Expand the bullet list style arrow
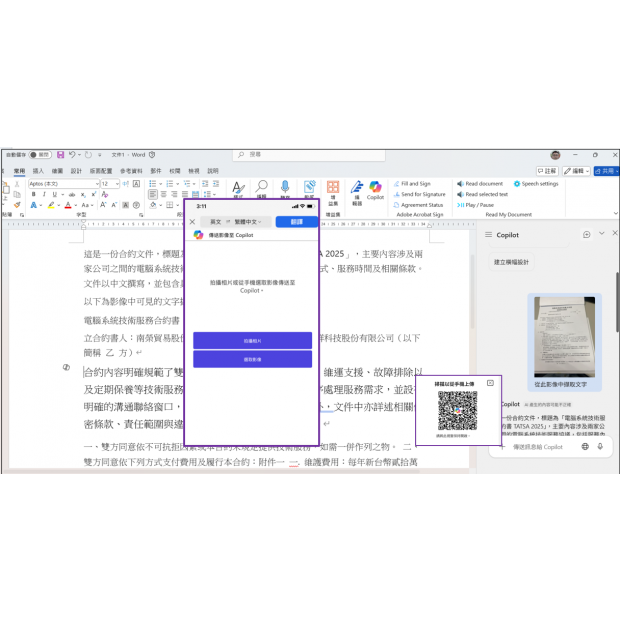 [161, 184]
